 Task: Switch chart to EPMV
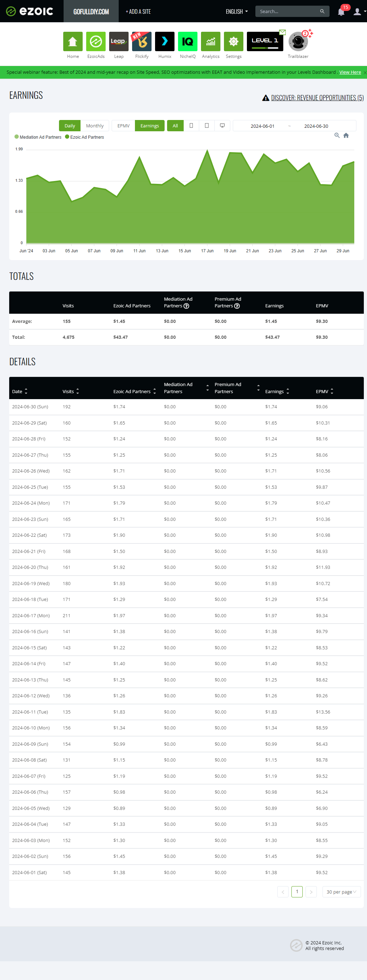tap(123, 126)
